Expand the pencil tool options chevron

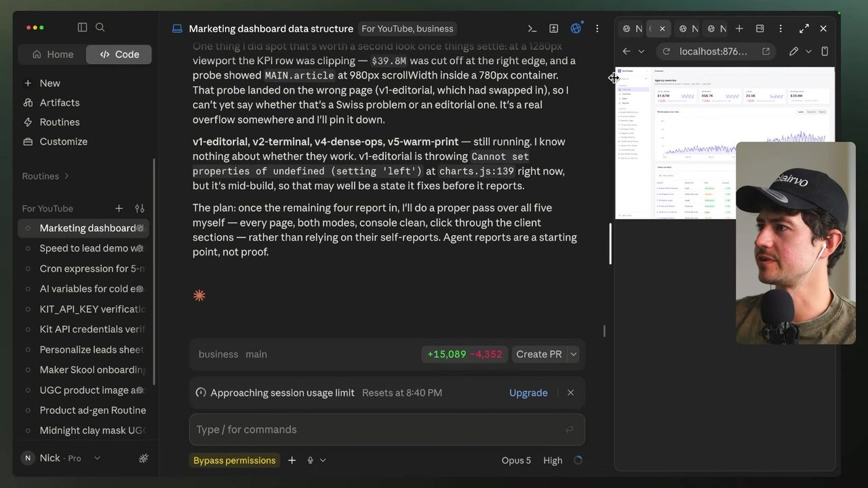808,52
